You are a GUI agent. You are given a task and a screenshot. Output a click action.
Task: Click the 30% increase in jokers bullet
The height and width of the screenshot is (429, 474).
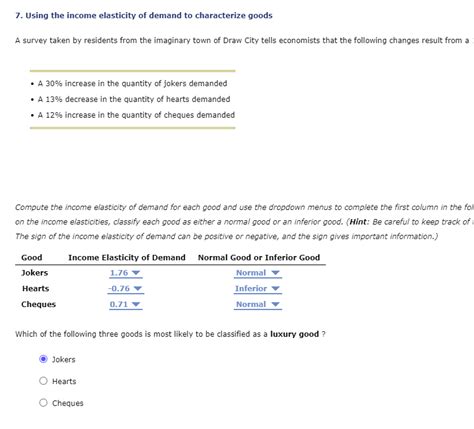coord(132,83)
